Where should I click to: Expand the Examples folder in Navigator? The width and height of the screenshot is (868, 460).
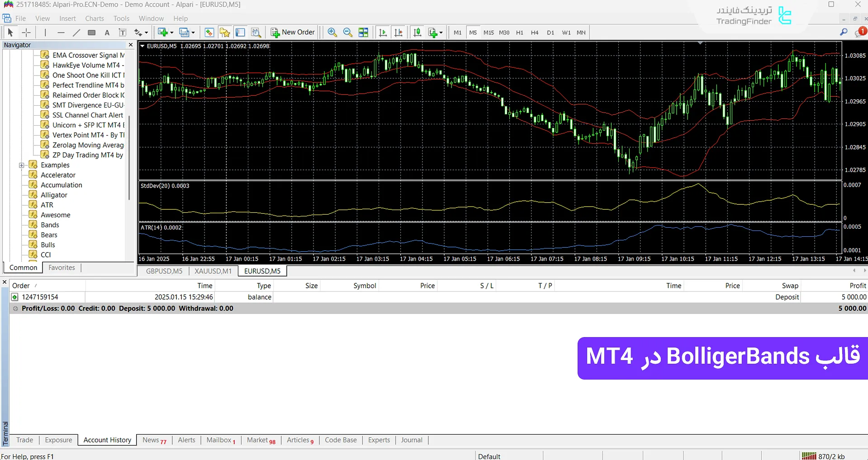(x=21, y=165)
